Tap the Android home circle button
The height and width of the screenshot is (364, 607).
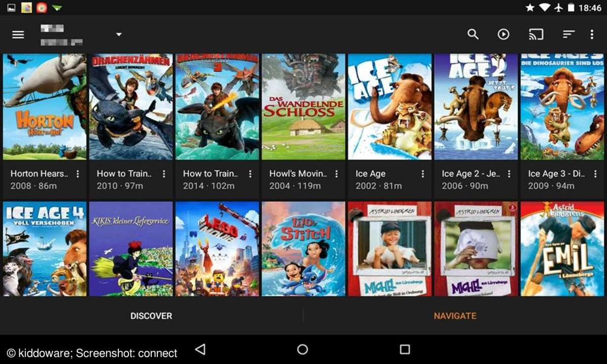pos(302,349)
